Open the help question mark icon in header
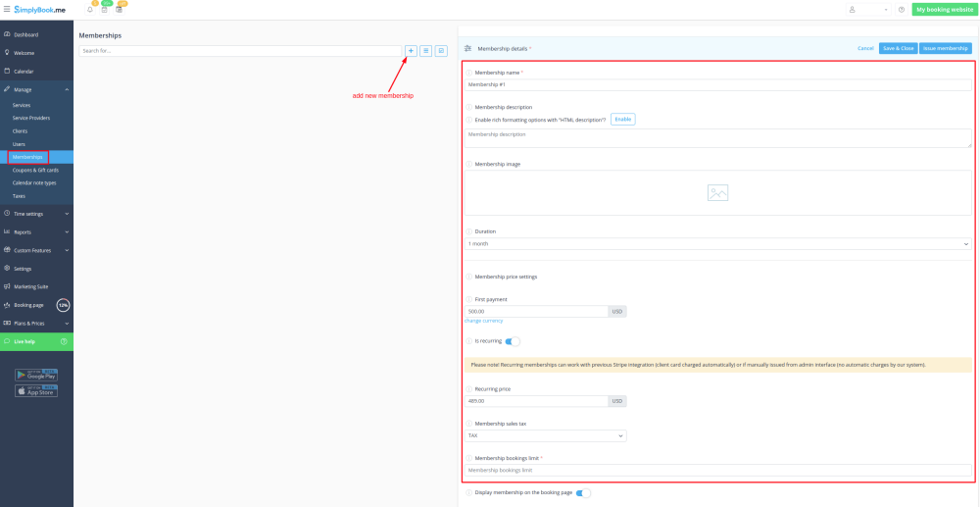Screen dimensions: 980x507 (x=901, y=9)
